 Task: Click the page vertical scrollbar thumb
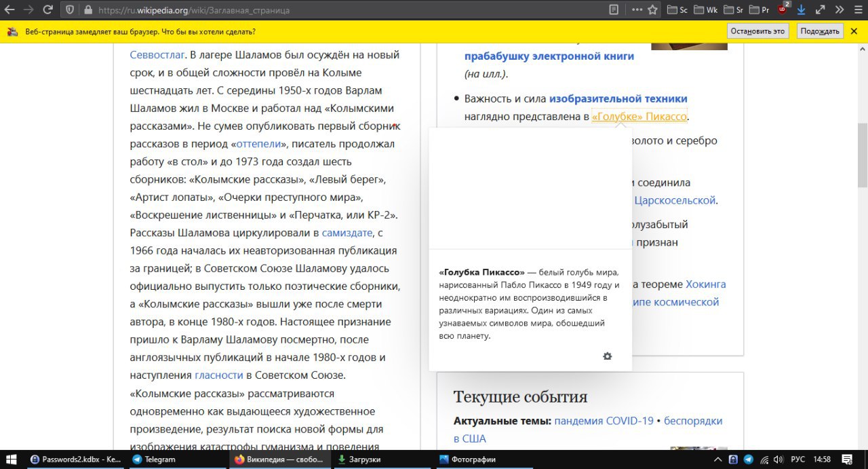(x=862, y=155)
